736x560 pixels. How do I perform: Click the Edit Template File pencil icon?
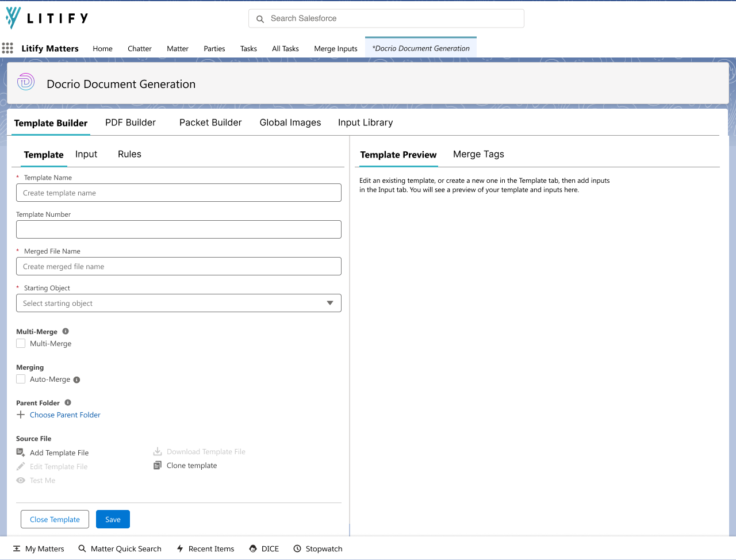pos(21,466)
